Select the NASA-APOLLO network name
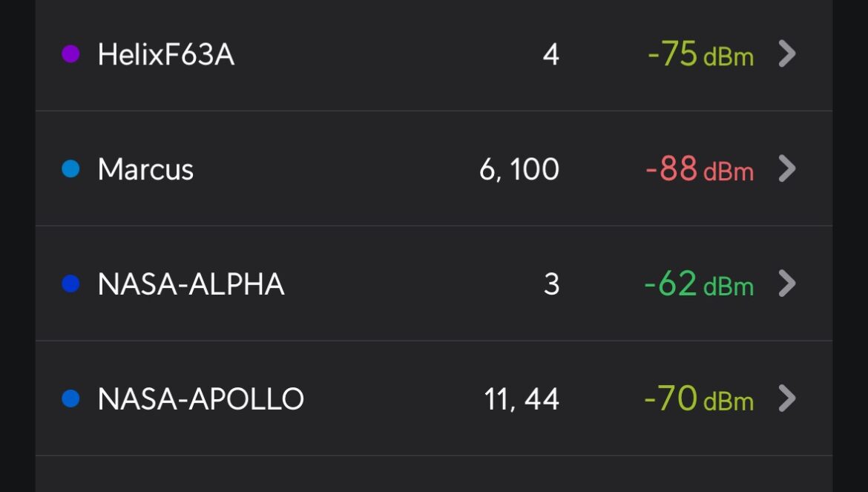868x492 pixels. click(x=201, y=399)
